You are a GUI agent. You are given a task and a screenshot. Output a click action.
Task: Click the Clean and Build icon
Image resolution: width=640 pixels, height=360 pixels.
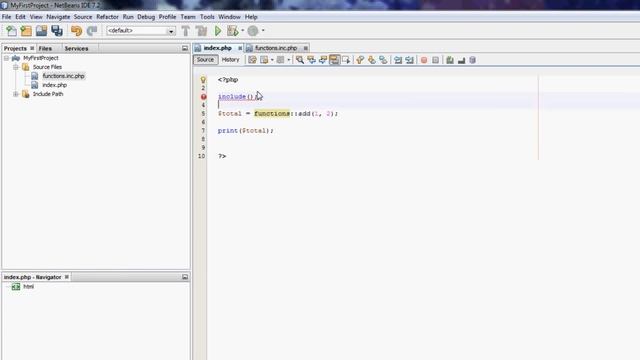pos(201,31)
